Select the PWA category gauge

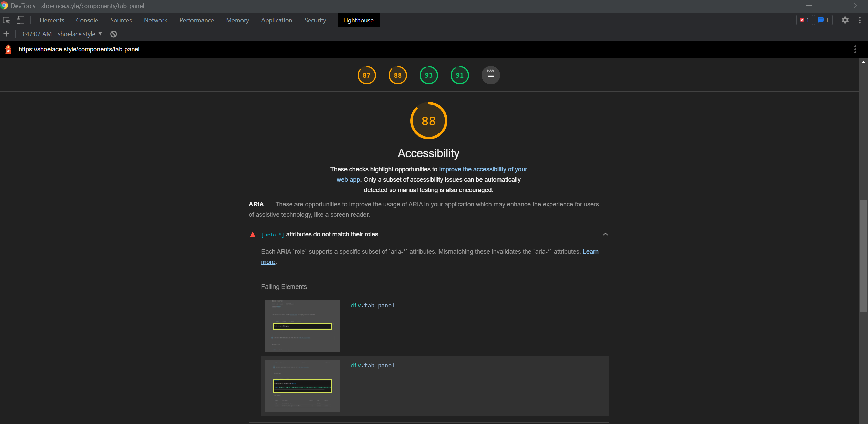(x=490, y=75)
